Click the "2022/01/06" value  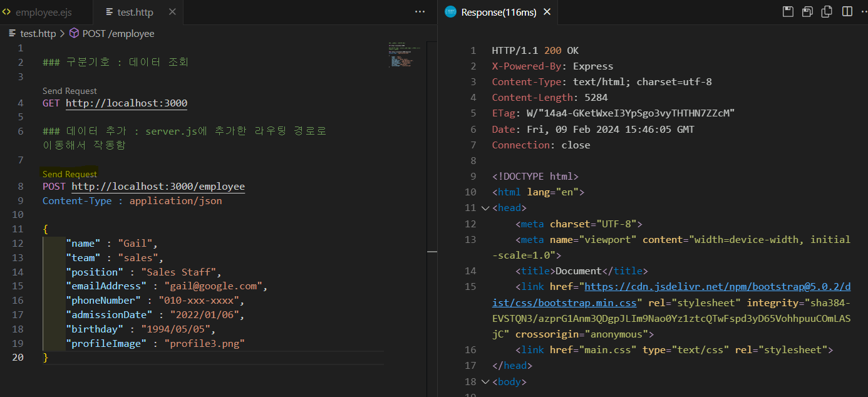204,315
